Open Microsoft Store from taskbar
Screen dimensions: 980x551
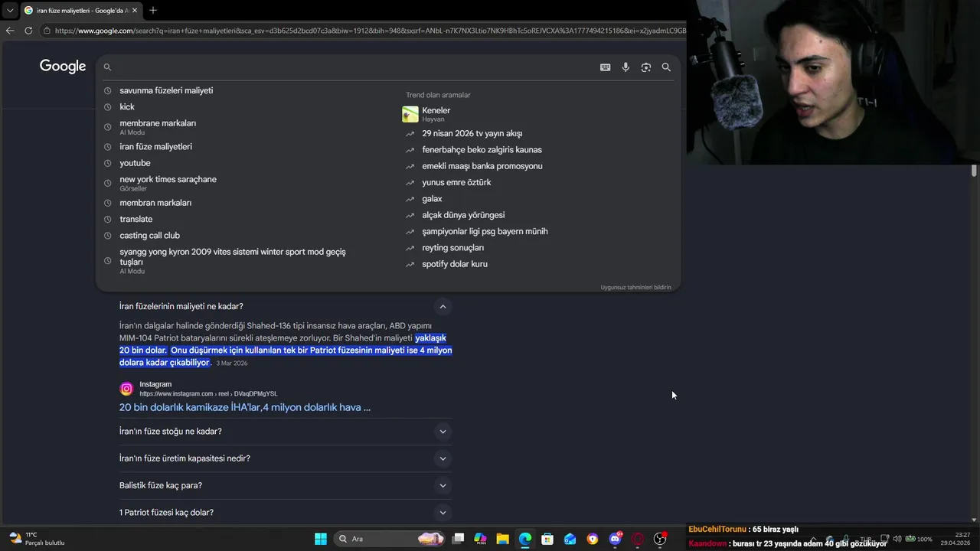pyautogui.click(x=547, y=539)
